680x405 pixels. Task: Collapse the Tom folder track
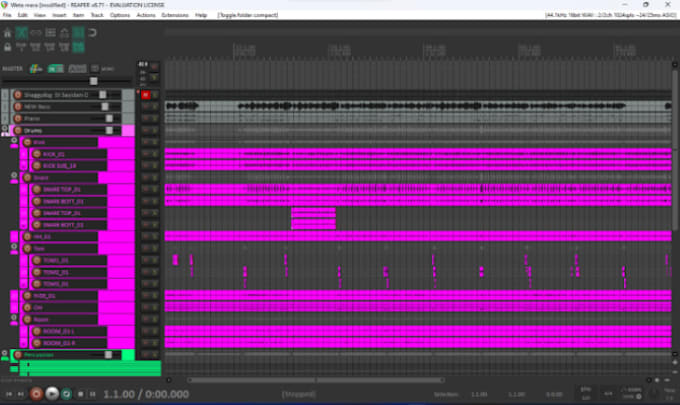pos(14,247)
